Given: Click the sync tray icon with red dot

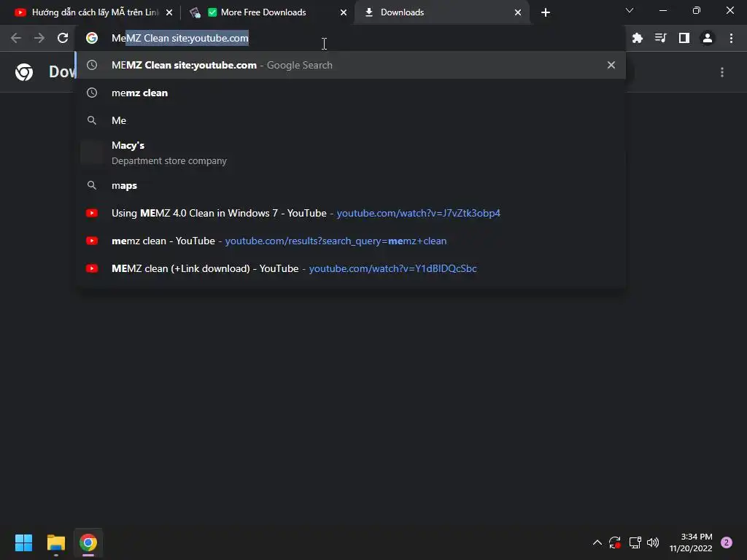Looking at the screenshot, I should tap(614, 542).
